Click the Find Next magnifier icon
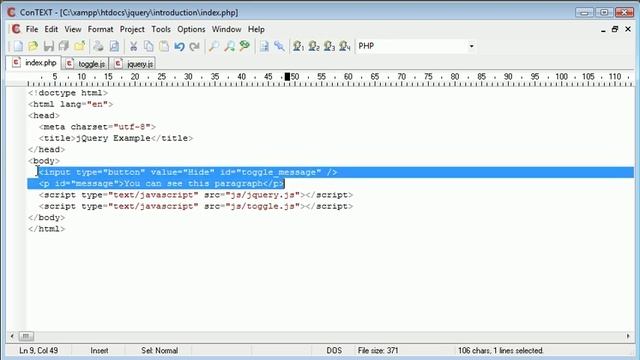 click(x=229, y=46)
